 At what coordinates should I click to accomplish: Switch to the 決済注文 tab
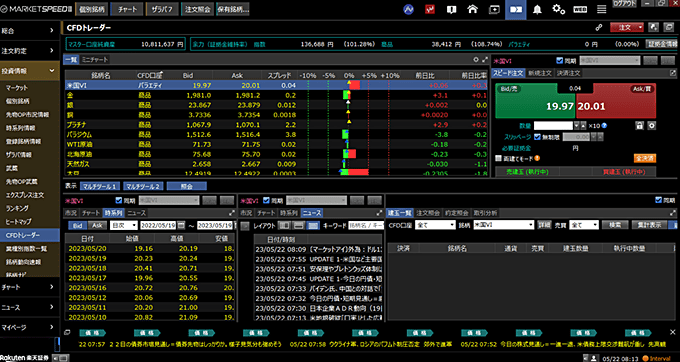pos(569,73)
